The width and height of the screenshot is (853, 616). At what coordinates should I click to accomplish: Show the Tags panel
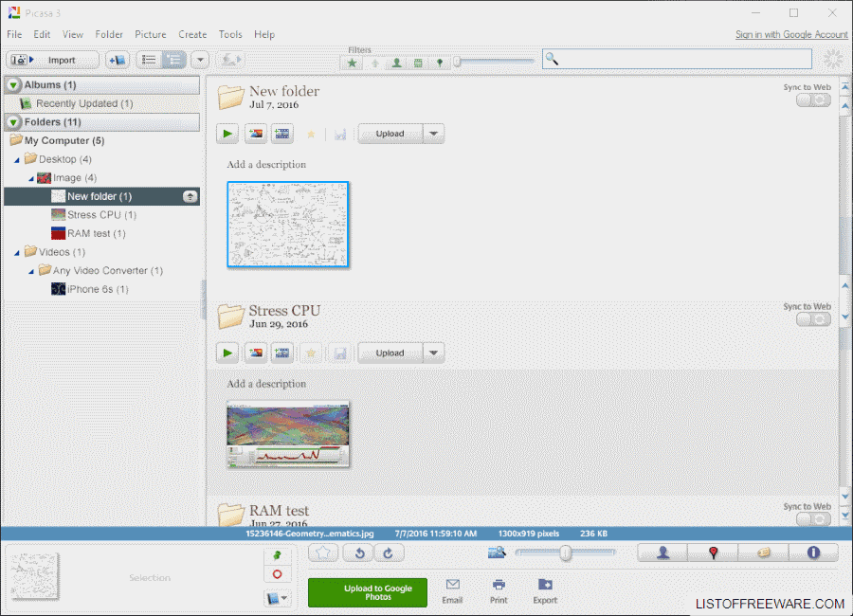click(763, 553)
